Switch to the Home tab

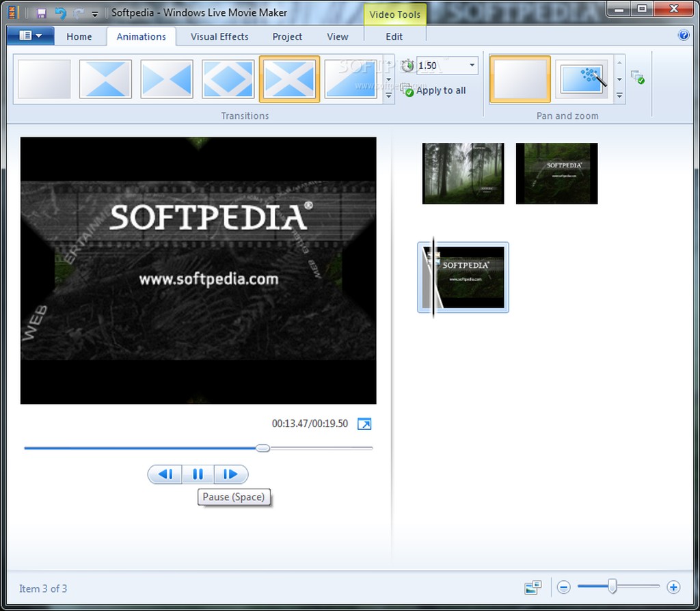click(79, 37)
